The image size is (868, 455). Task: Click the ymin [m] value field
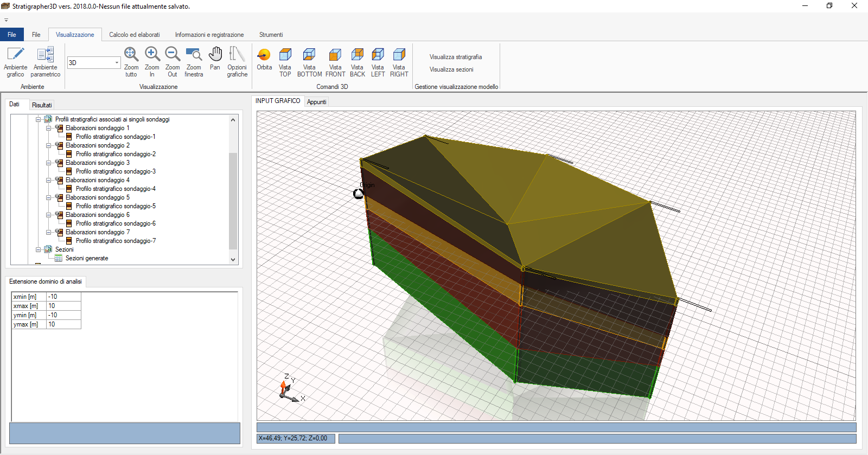tap(63, 315)
